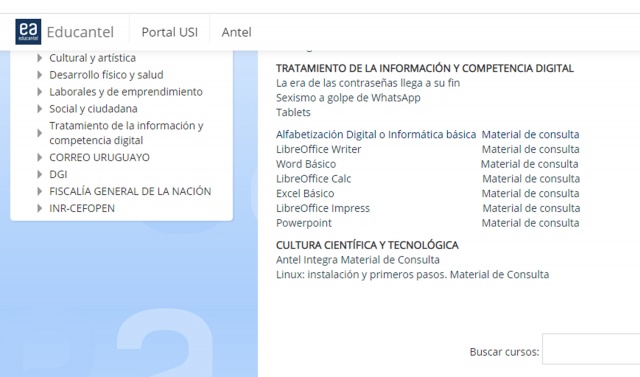640x377 pixels.
Task: Open Social y ciudadana category
Action: pos(93,109)
